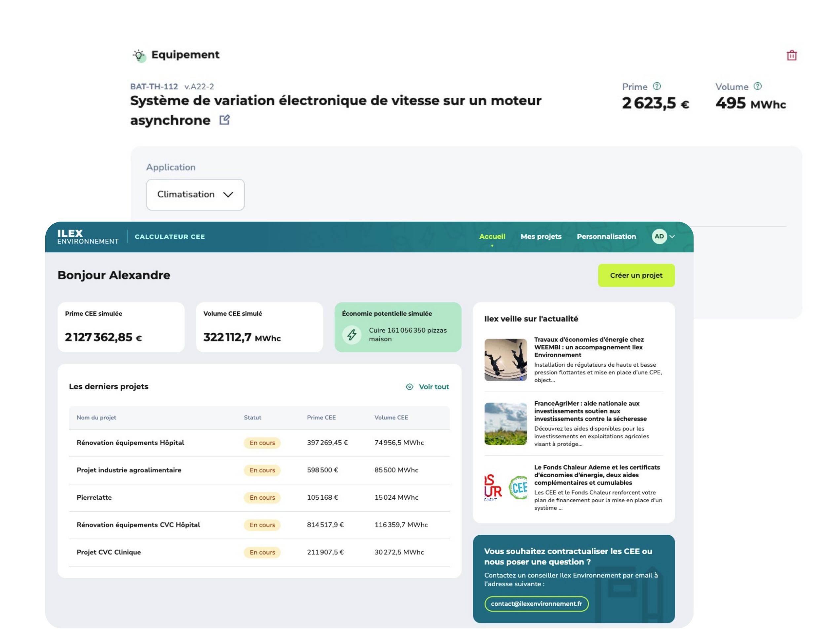The height and width of the screenshot is (644, 826).
Task: Expand the AD user account menu
Action: pos(659,236)
